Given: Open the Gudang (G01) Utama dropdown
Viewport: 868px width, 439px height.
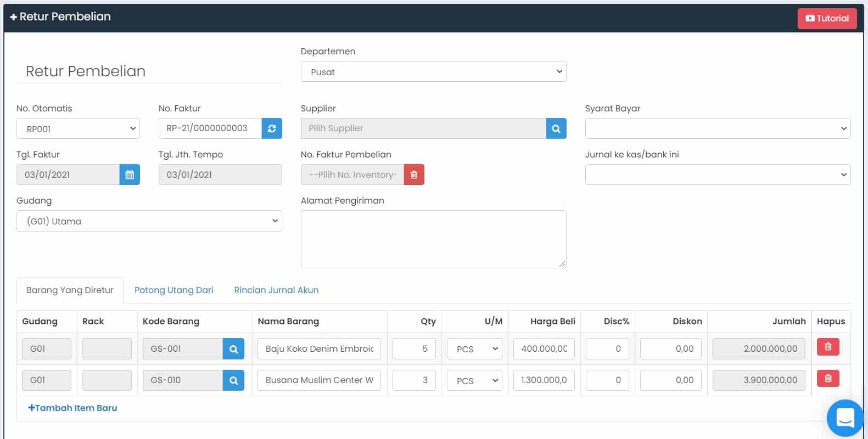Looking at the screenshot, I should (149, 221).
